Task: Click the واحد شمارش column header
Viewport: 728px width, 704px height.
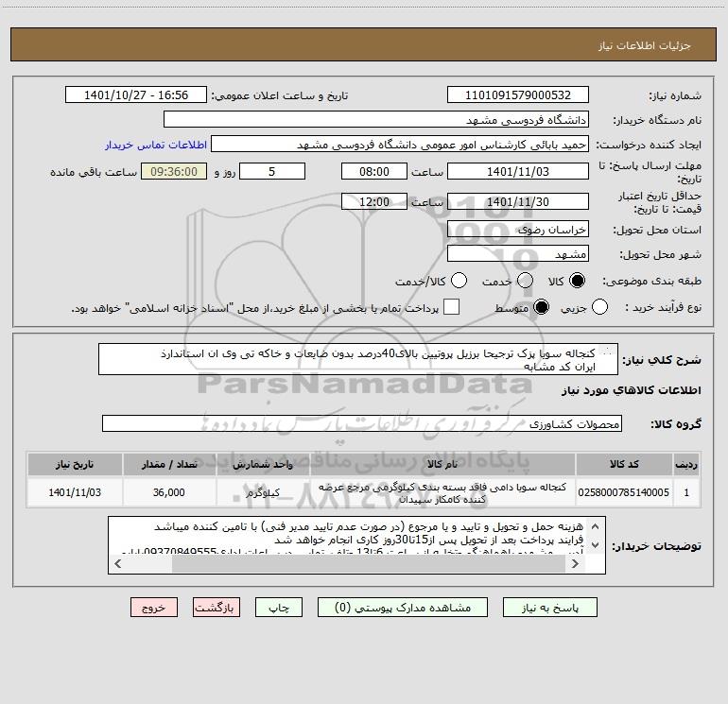Action: [263, 464]
